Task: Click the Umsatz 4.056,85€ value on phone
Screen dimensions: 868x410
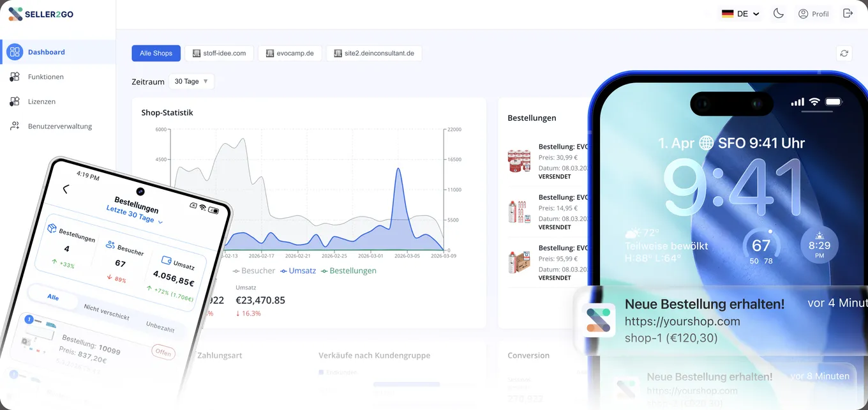Action: tap(174, 278)
